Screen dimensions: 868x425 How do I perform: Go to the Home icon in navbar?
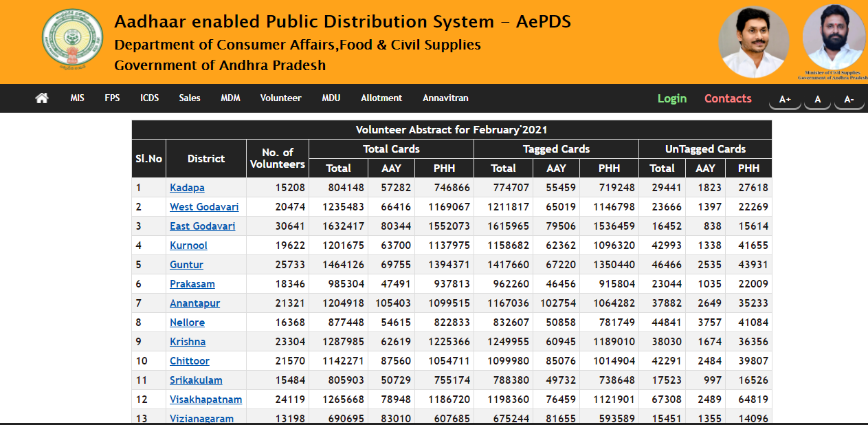pos(42,98)
